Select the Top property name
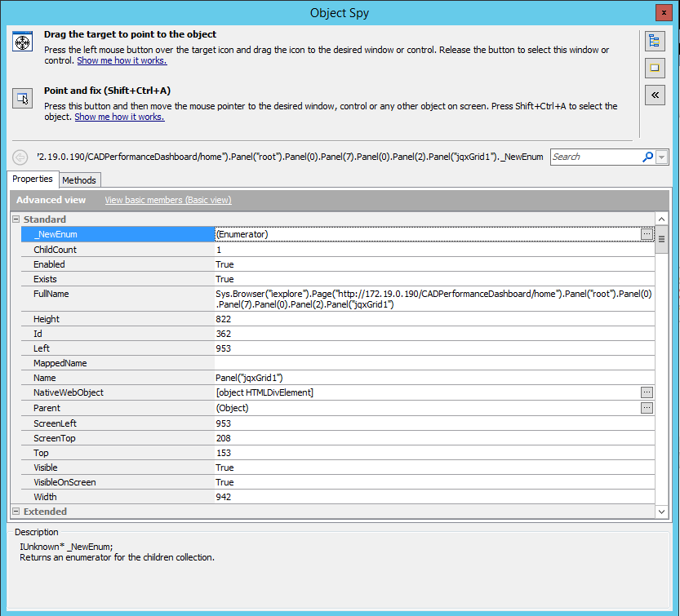 click(x=41, y=453)
